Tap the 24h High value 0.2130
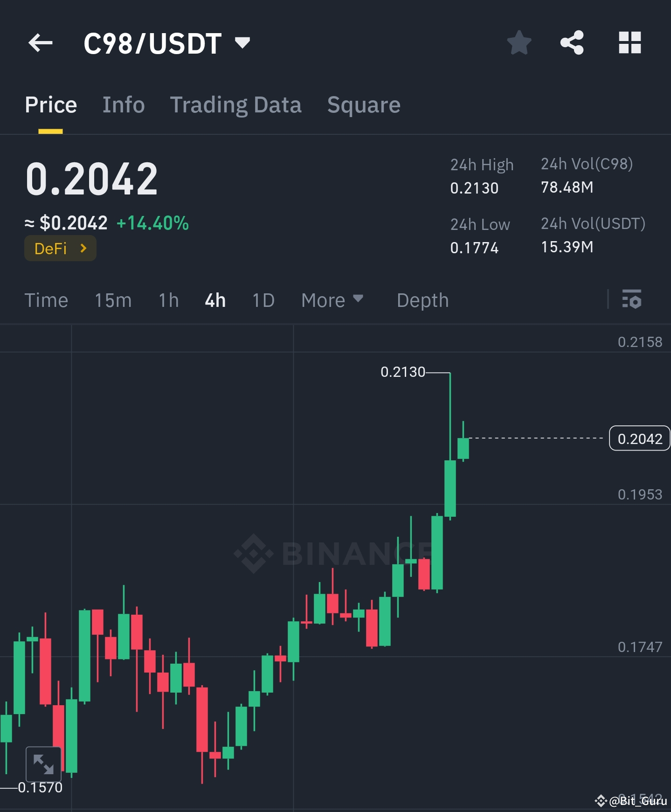Image resolution: width=671 pixels, height=812 pixels. (x=474, y=188)
